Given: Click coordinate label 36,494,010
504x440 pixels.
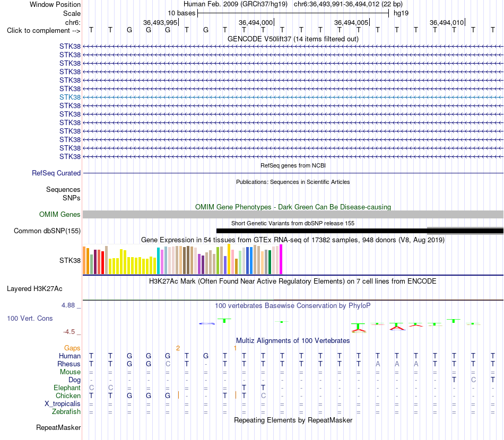Looking at the screenshot, I should coord(447,22).
